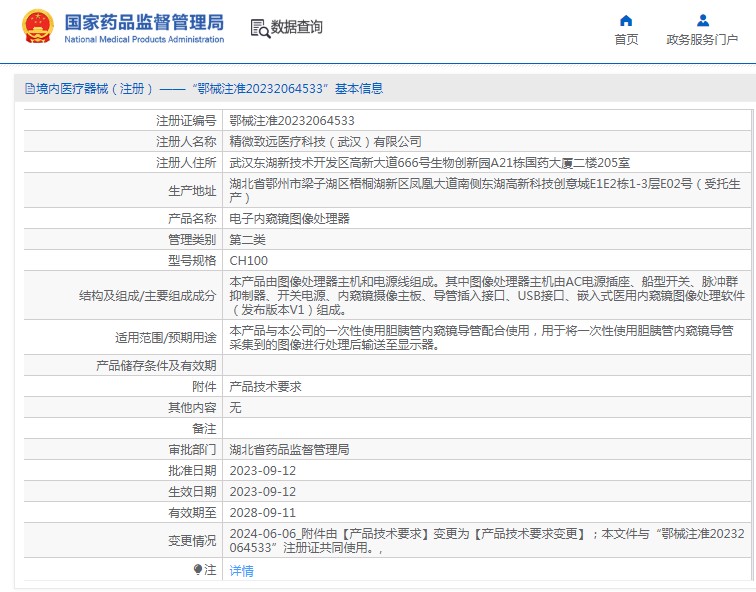Open 政务服务门户 user icon
Screen dimensions: 756x592
pos(703,20)
